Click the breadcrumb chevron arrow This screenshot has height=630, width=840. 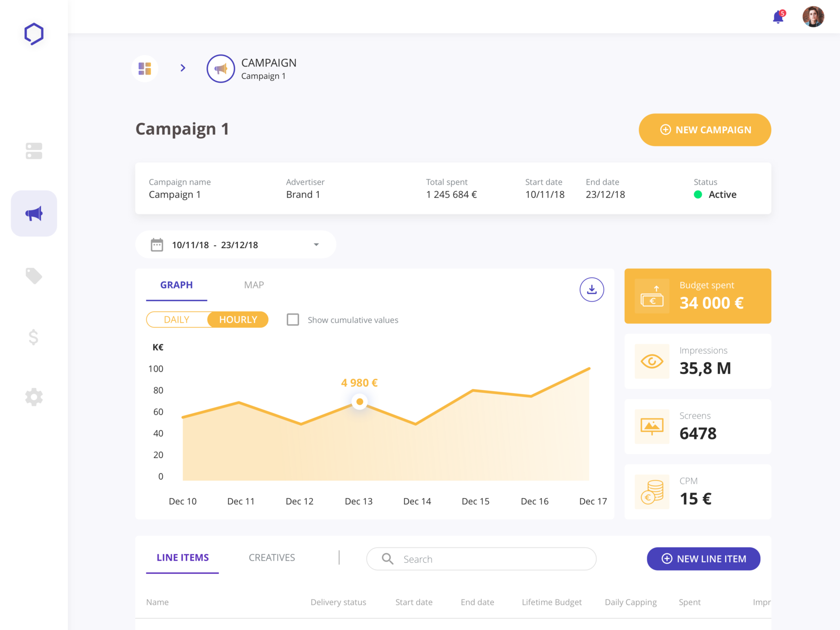coord(183,68)
